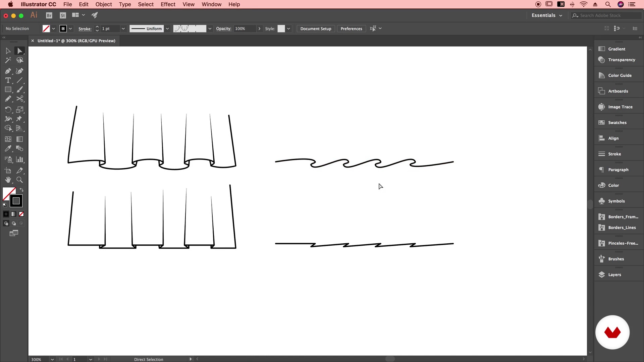Set paint mode to None

[21, 214]
